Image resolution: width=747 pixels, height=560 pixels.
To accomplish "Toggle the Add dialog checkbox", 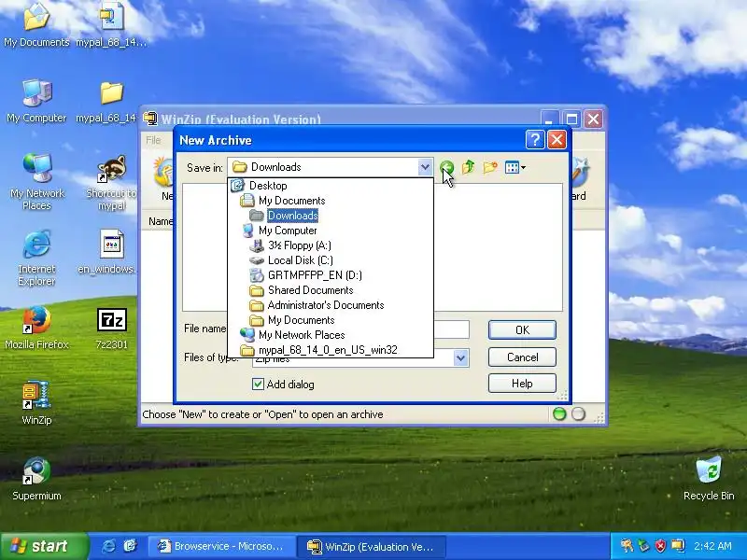I will point(258,385).
